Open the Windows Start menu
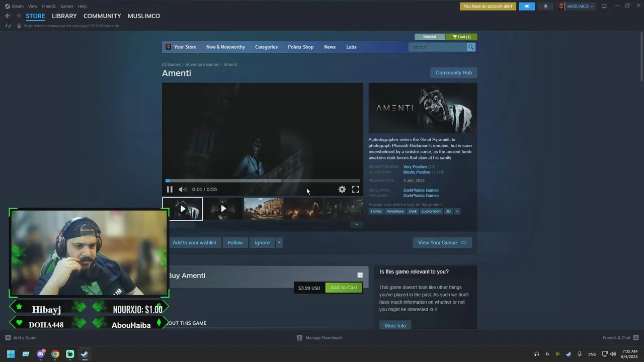The image size is (644, 362). [11, 354]
